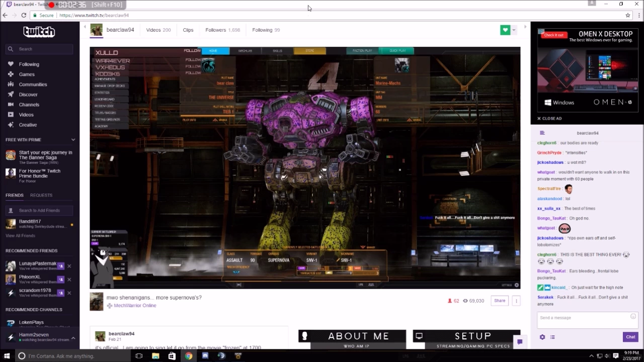Click the Twitch logo in sidebar
This screenshot has width=644, height=362.
pos(39,32)
